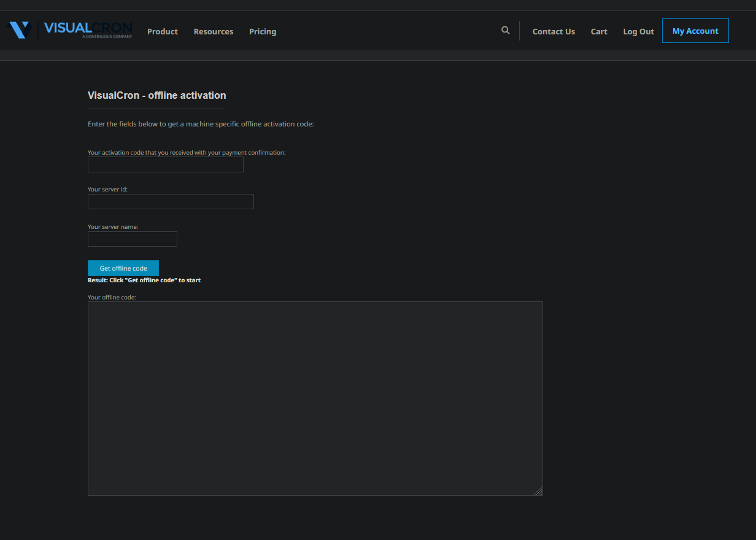Grab the offline code textarea resize handle
This screenshot has width=756, height=540.
[538, 491]
